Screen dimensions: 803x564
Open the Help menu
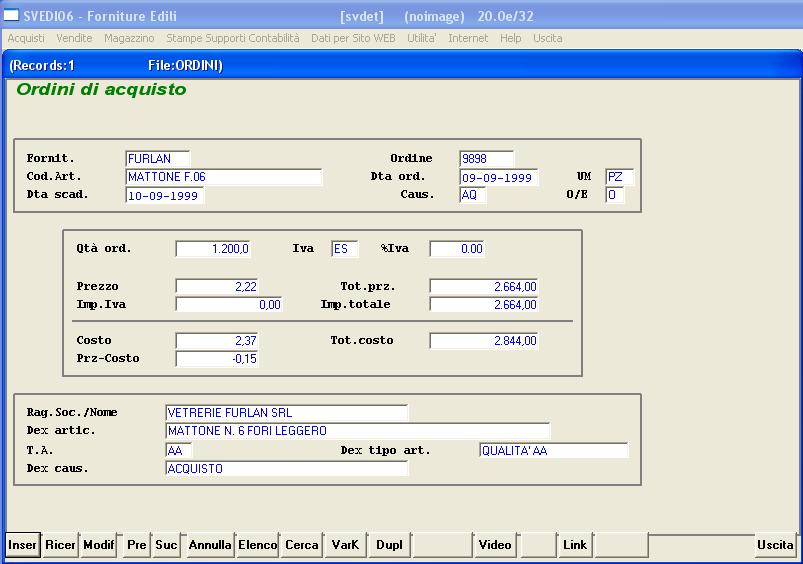[511, 38]
